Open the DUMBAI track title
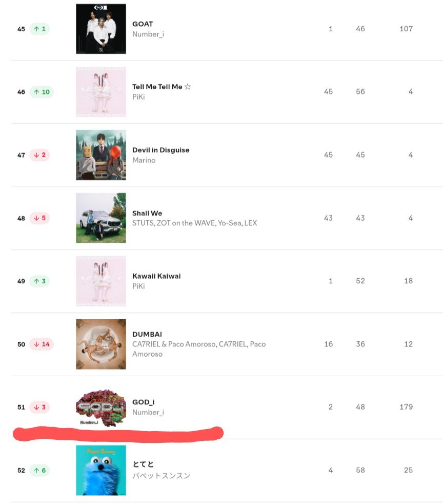 tap(147, 334)
